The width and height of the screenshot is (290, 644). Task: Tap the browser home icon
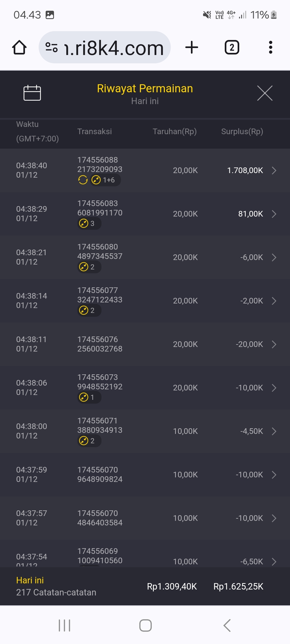pyautogui.click(x=19, y=47)
